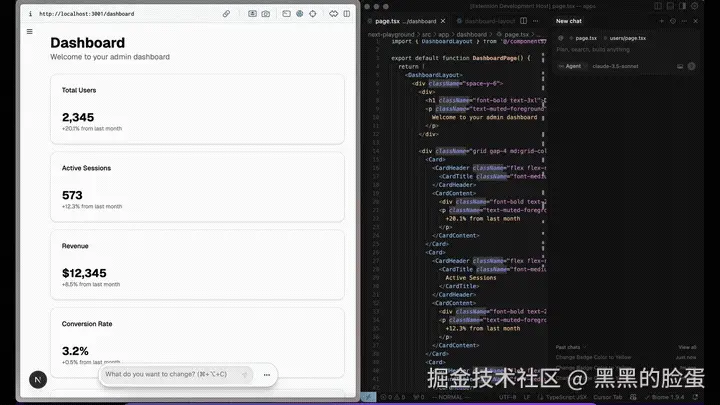This screenshot has width=720, height=405.
Task: Click the globe icon in browser toolbar
Action: 300,14
